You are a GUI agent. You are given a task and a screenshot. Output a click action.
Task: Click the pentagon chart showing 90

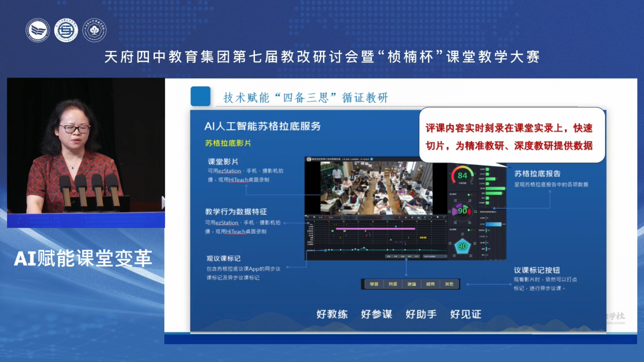462,246
